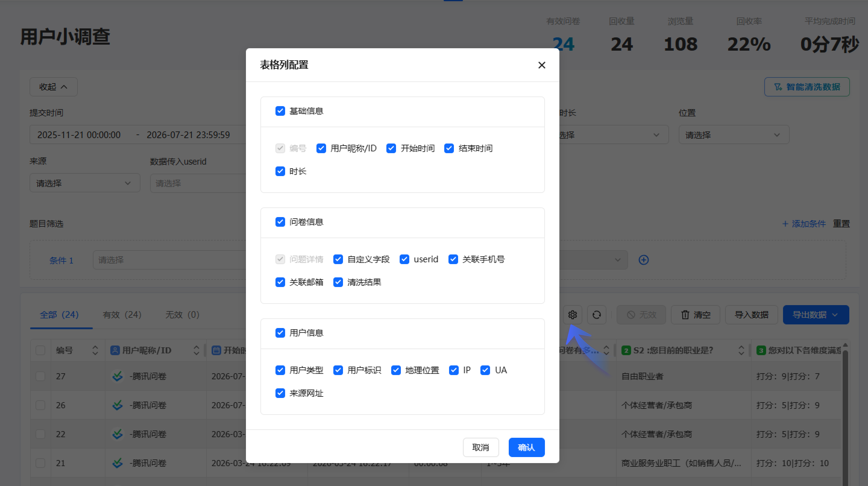
Task: Uncheck 自定义字段 checkbox
Action: (338, 259)
